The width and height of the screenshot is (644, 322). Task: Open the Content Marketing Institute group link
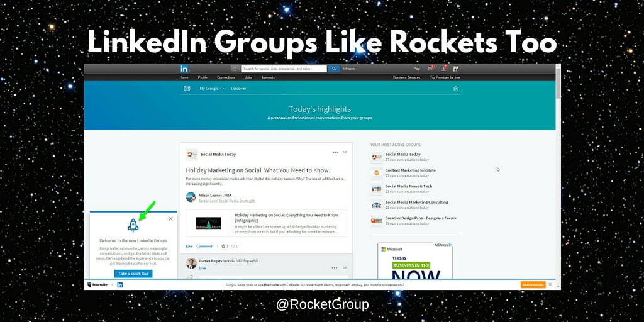pyautogui.click(x=410, y=170)
